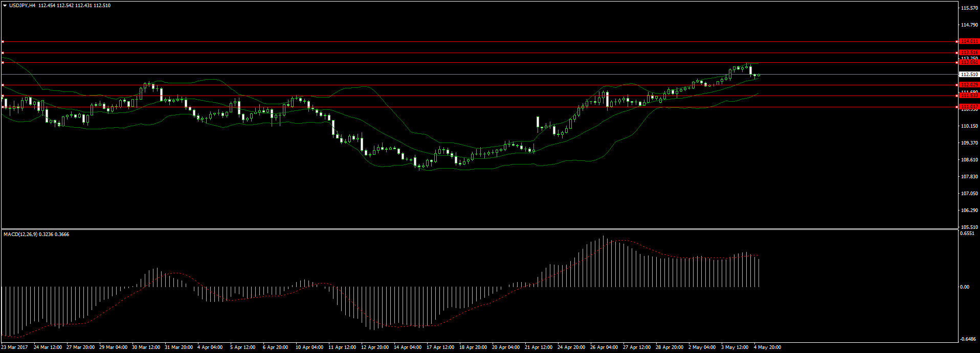Click the 108.610 price scale value
The width and height of the screenshot is (980, 353).
(x=970, y=160)
